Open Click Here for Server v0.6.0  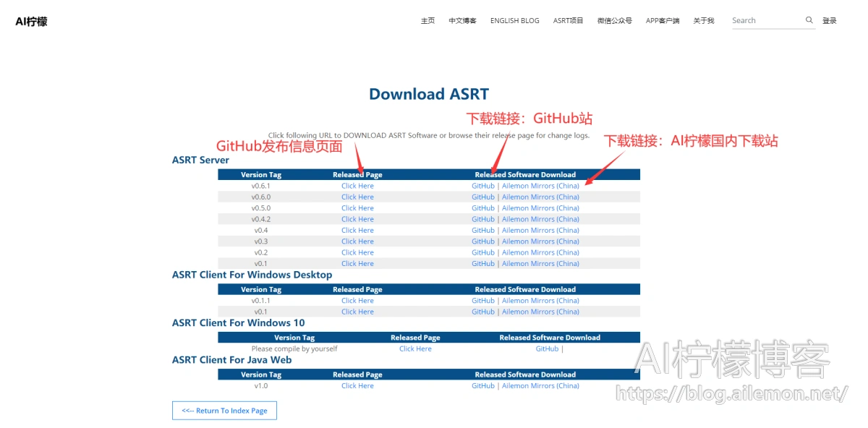tap(357, 197)
